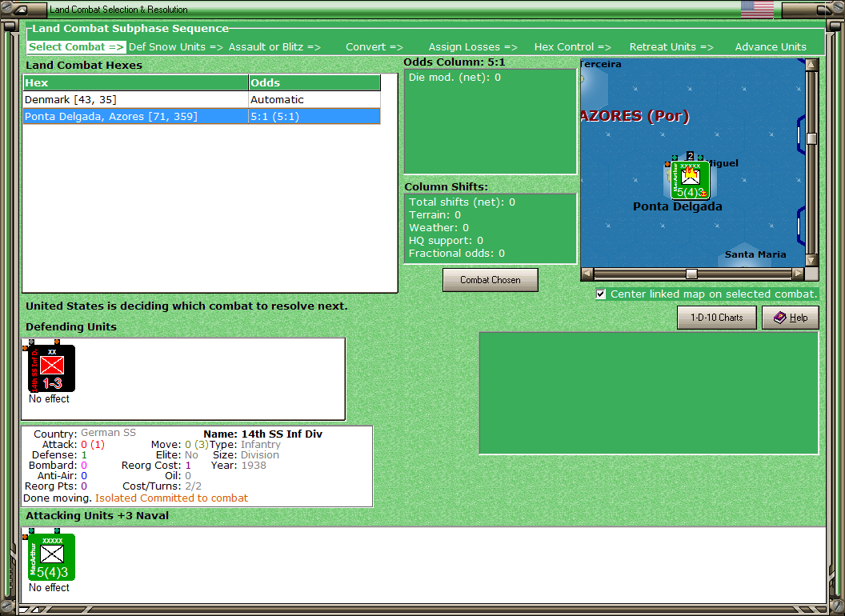Click the Combat Chosen button
Viewport: 845px width, 616px height.
[x=491, y=280]
